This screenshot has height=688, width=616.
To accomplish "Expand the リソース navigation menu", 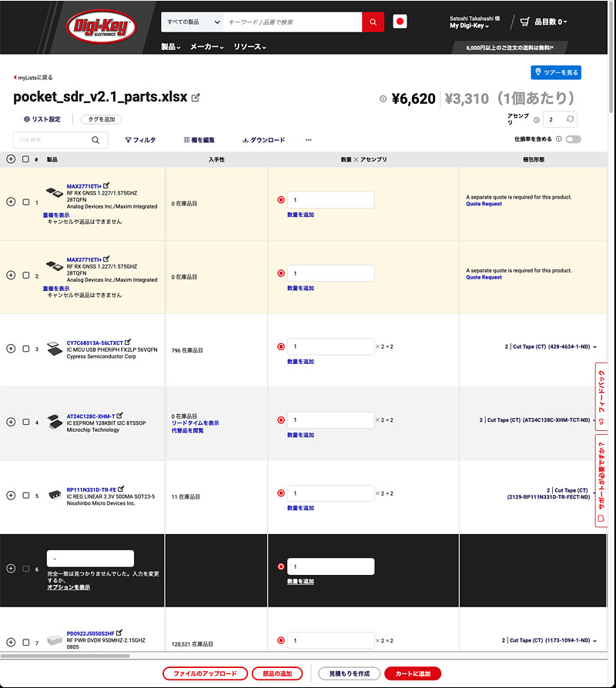I will click(x=249, y=46).
